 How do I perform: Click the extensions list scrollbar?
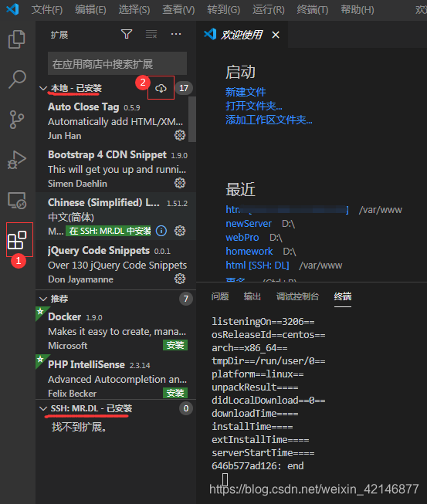tap(192, 119)
